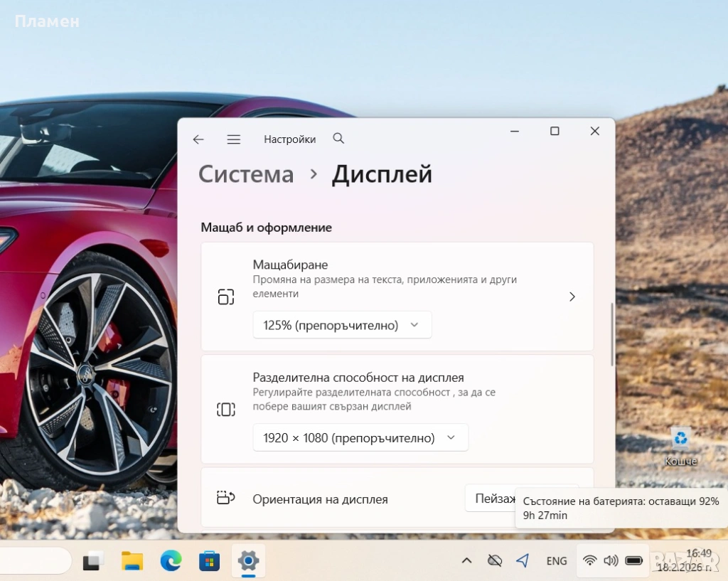The height and width of the screenshot is (581, 728).
Task: Click the search magnifier in Settings header
Action: 338,139
